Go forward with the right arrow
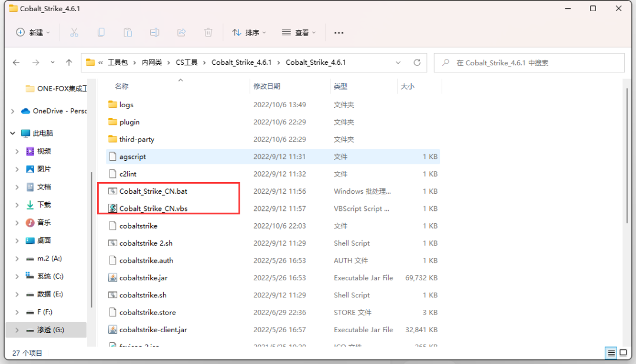This screenshot has height=364, width=636. (x=36, y=62)
